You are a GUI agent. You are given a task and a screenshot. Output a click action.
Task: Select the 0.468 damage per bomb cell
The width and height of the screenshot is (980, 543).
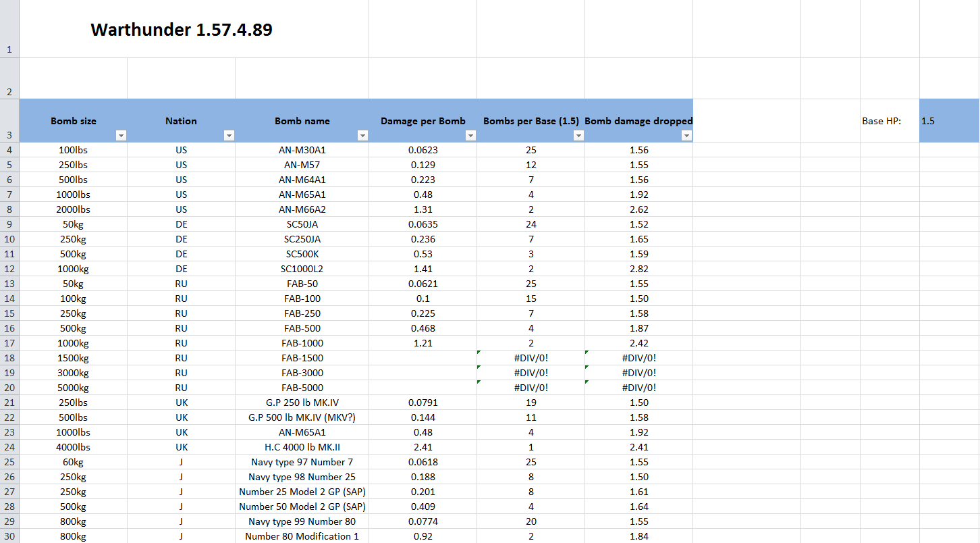point(423,328)
